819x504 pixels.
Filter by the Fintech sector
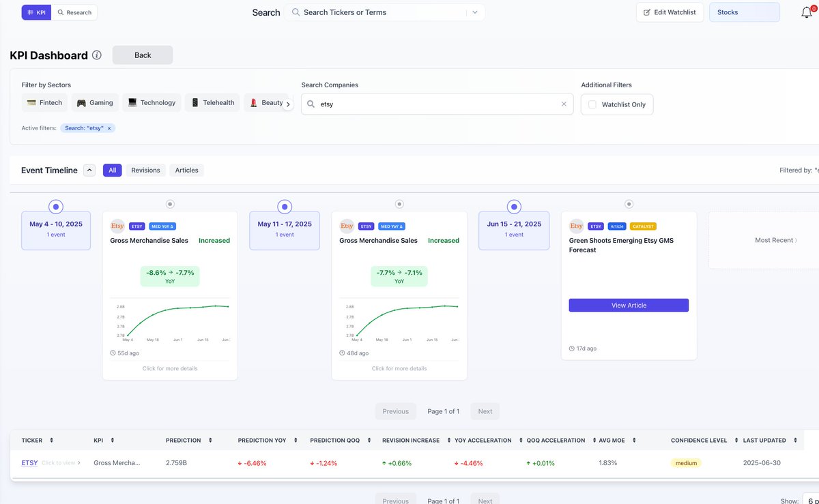coord(44,103)
